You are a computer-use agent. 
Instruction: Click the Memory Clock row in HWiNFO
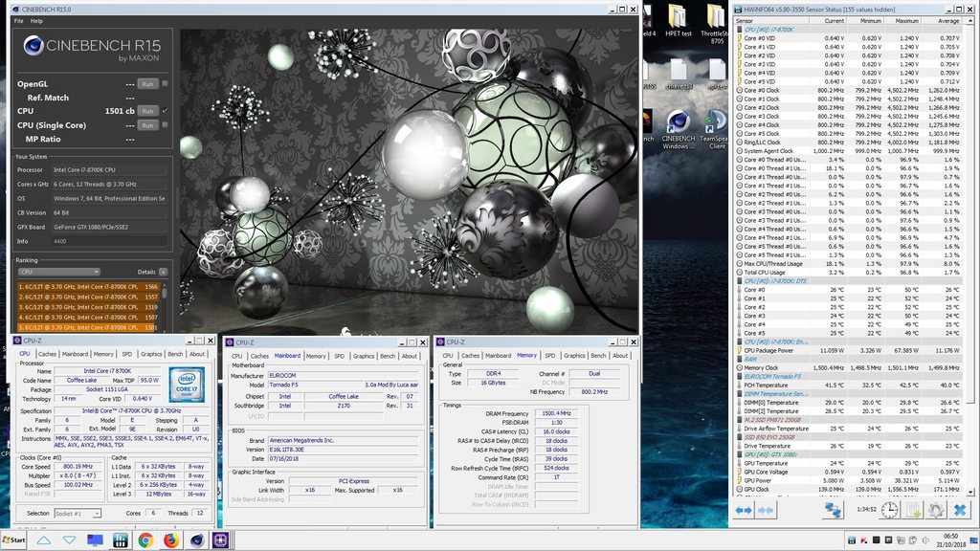point(850,368)
